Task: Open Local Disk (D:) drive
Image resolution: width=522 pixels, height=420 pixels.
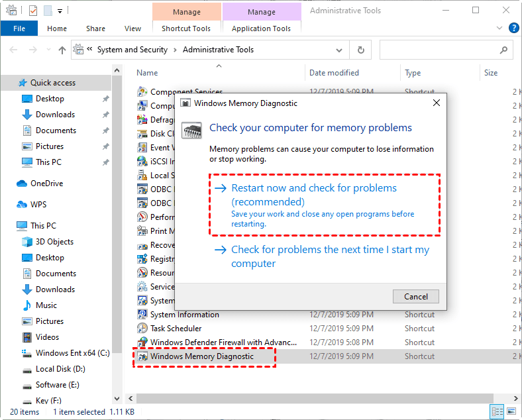Action: (x=60, y=369)
